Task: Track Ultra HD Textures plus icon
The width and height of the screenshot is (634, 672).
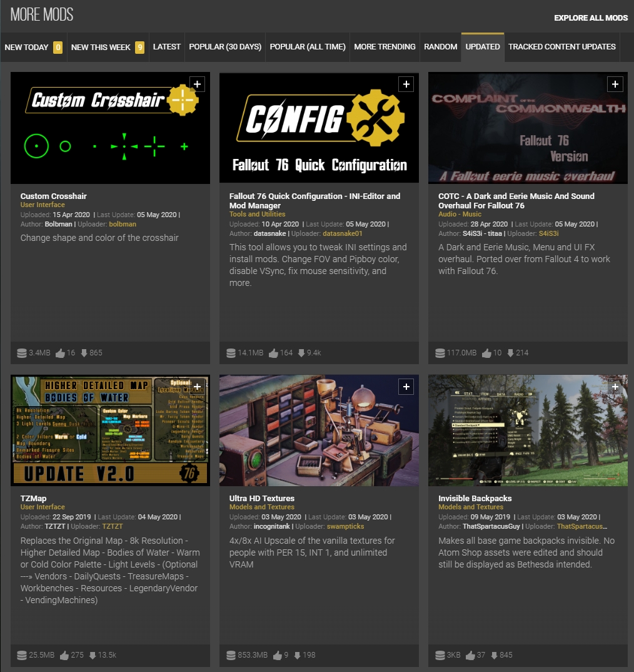Action: coord(406,387)
